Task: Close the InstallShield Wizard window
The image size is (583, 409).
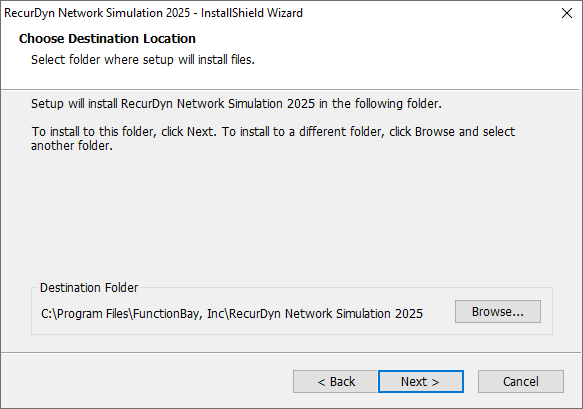Action: click(x=567, y=13)
